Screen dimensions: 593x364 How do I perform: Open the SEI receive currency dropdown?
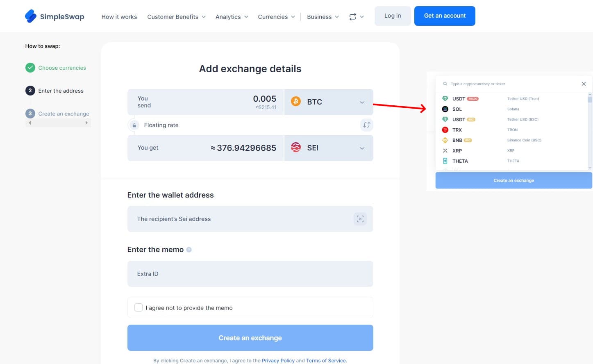329,148
